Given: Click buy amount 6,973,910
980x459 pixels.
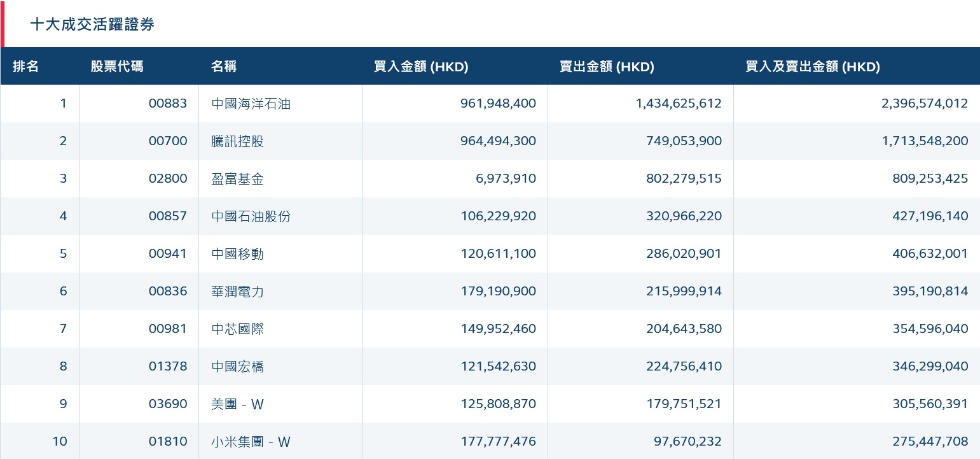Looking at the screenshot, I should click(506, 178).
